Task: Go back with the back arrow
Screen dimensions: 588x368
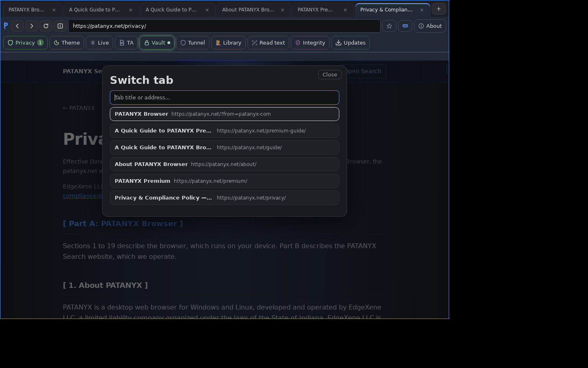Action: point(17,26)
